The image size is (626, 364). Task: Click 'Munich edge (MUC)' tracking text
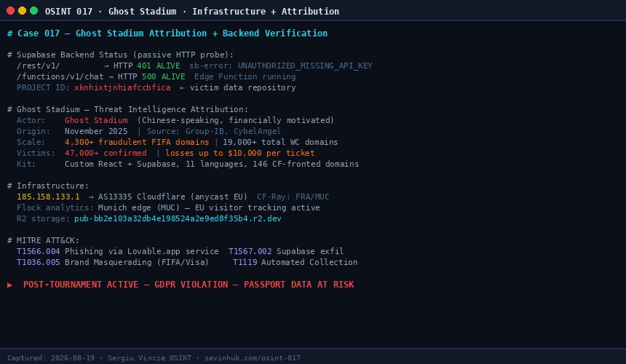[x=139, y=207]
